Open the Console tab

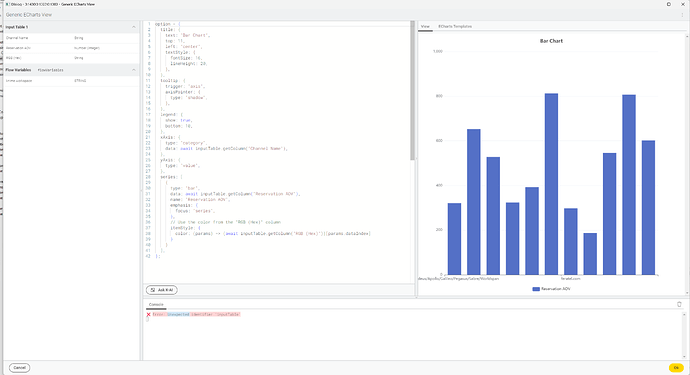(156, 305)
